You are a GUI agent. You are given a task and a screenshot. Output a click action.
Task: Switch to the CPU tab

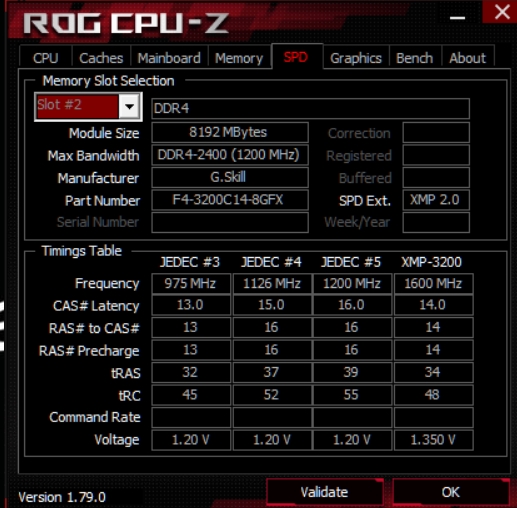click(x=46, y=58)
